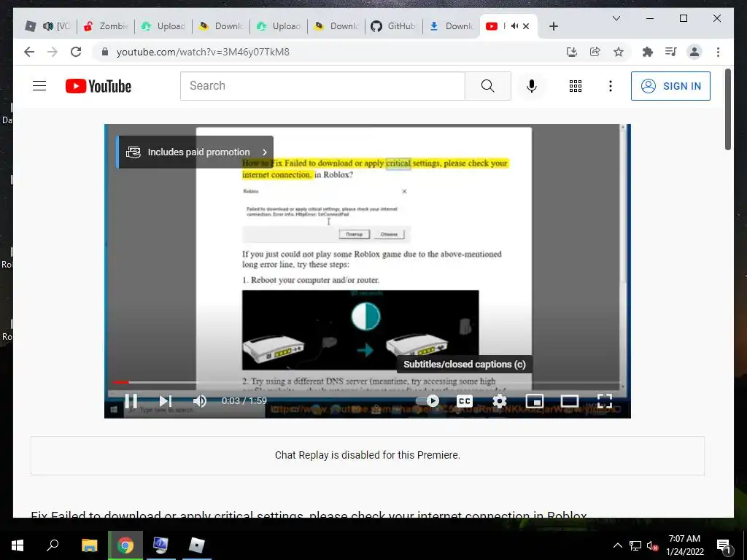
Task: Open video player settings gear
Action: click(499, 401)
